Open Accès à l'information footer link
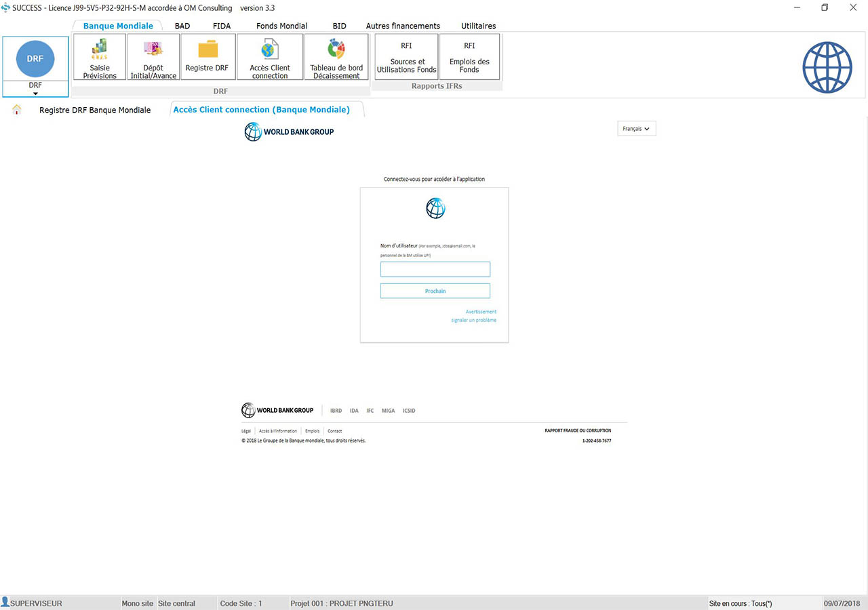Viewport: 868px width, 610px height. [x=278, y=431]
